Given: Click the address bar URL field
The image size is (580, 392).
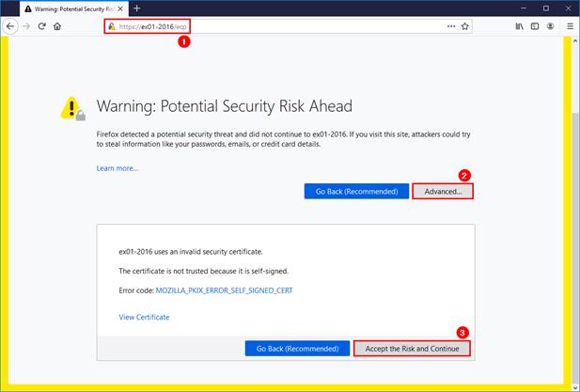Looking at the screenshot, I should click(288, 26).
